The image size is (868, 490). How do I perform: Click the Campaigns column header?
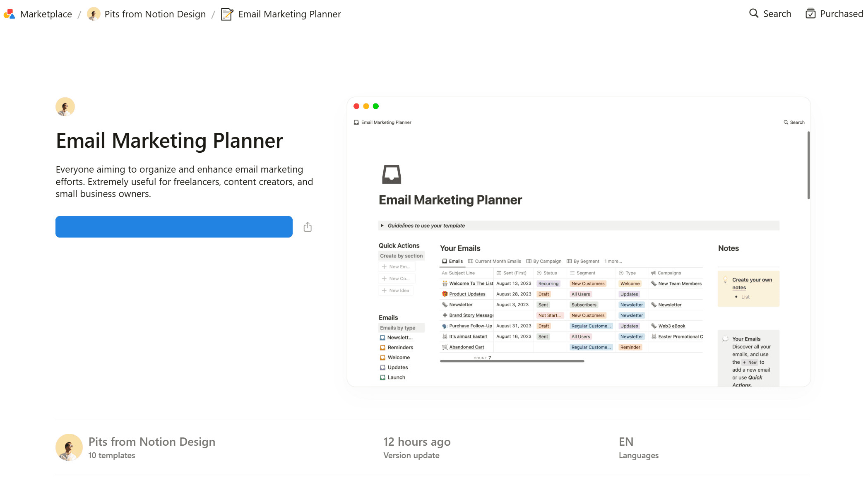tap(675, 273)
